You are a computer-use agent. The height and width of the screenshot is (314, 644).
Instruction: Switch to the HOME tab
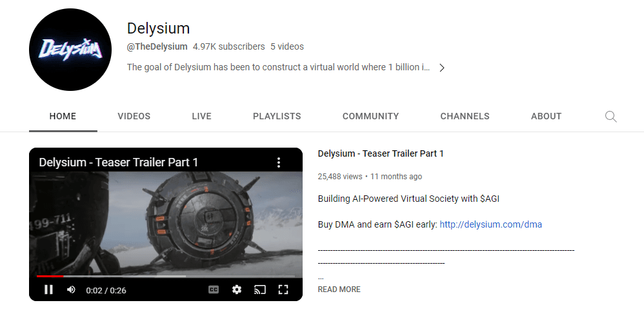[63, 116]
